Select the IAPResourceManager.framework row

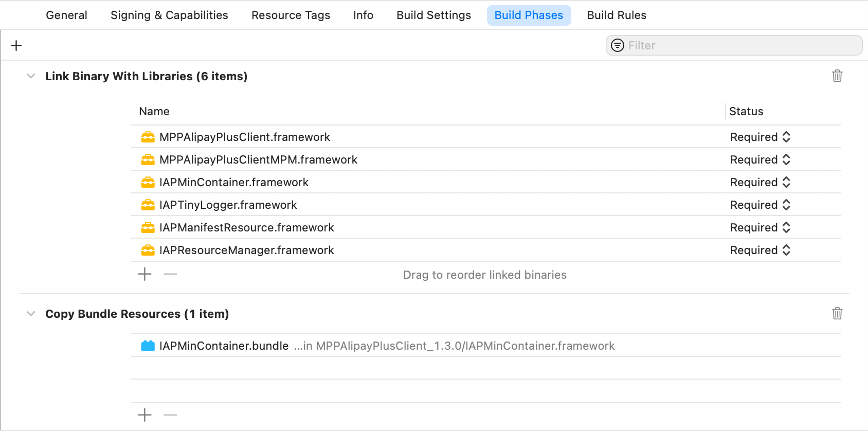click(x=486, y=250)
